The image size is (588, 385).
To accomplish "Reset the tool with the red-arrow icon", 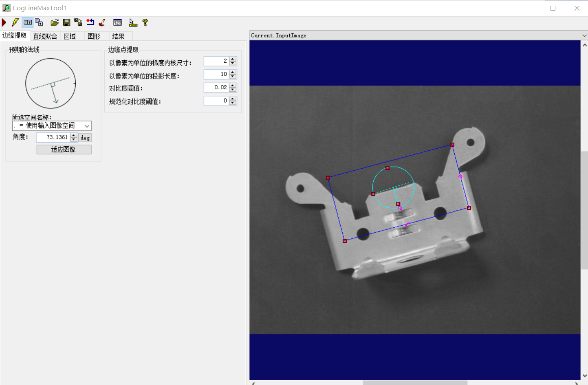I will (90, 22).
